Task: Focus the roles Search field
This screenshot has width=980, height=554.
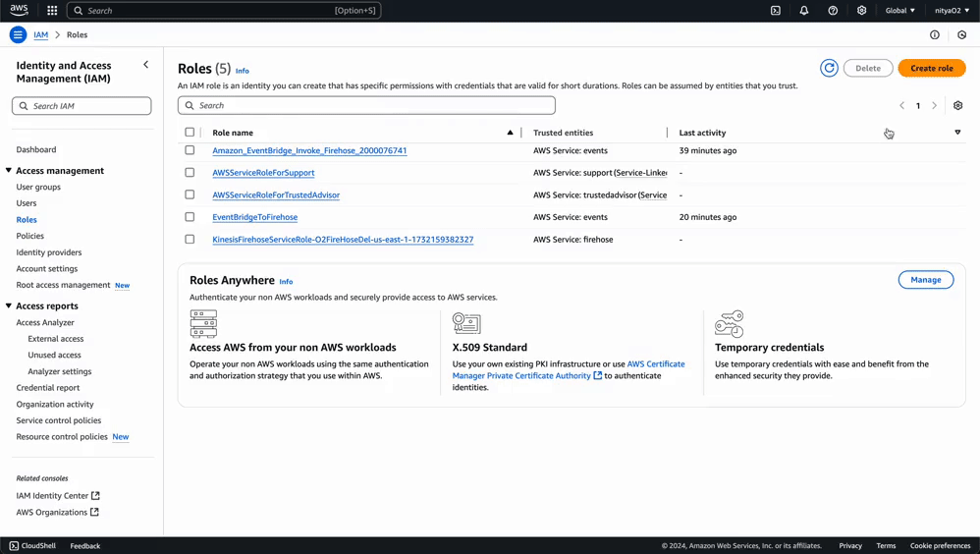Action: click(366, 106)
